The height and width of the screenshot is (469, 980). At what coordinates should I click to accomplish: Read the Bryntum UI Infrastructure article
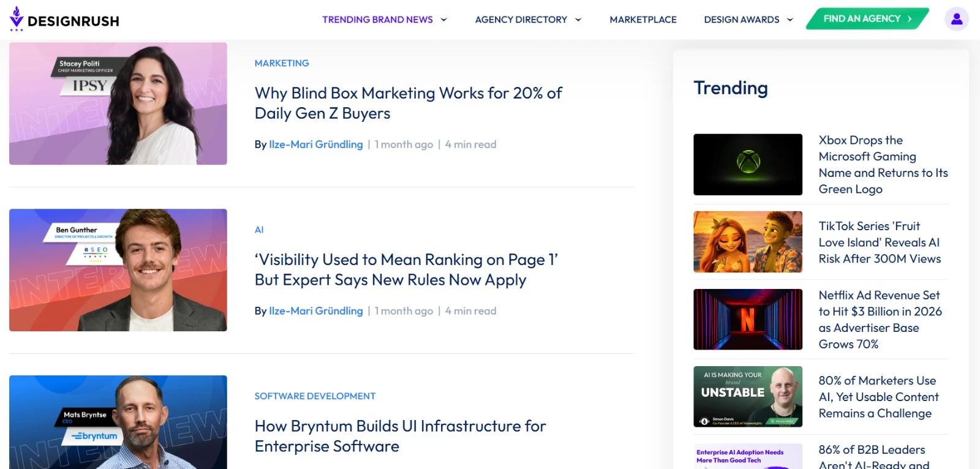[401, 436]
